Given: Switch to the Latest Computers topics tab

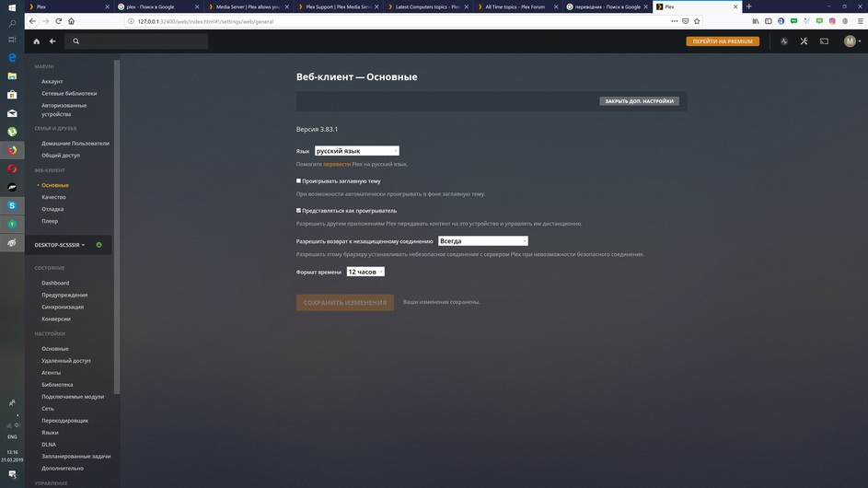Looking at the screenshot, I should pyautogui.click(x=427, y=6).
